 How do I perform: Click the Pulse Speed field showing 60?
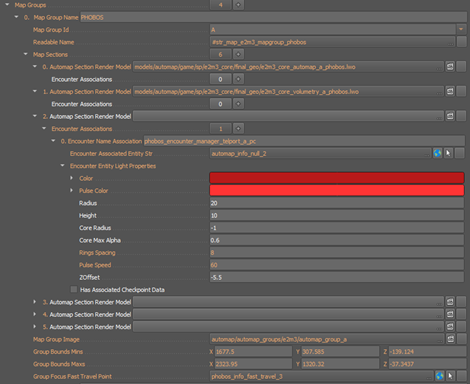coord(337,265)
